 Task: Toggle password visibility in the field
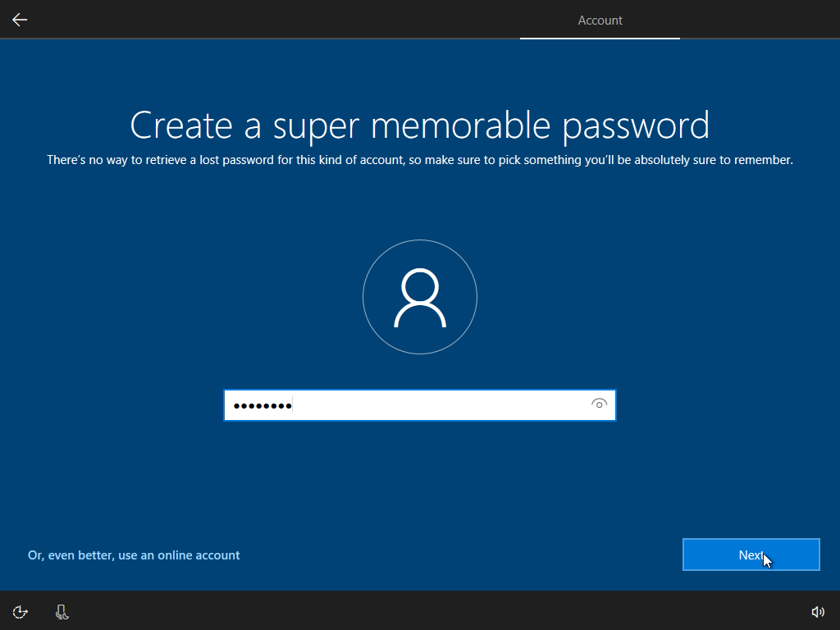pos(599,404)
